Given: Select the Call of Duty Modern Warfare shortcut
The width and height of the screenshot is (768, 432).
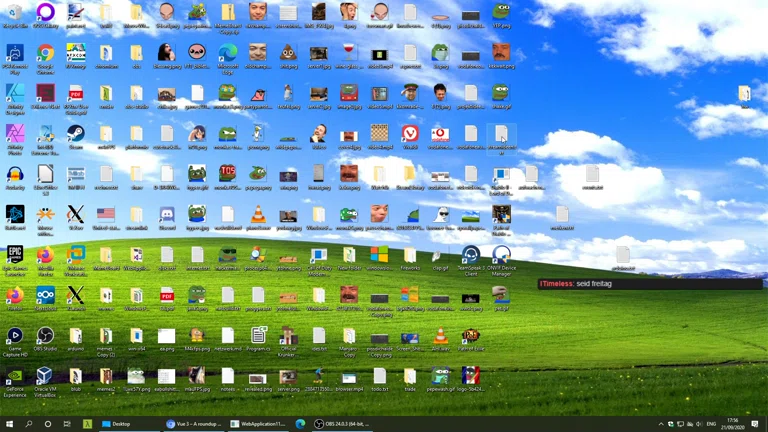Looking at the screenshot, I should pyautogui.click(x=319, y=261).
